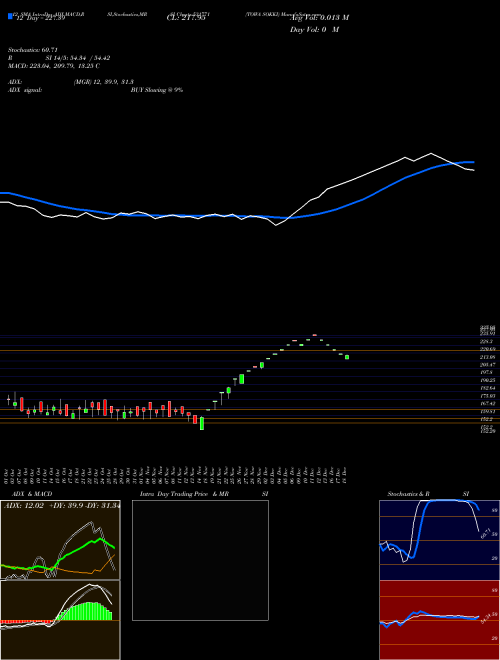Click the '(MGR) 12, 39.9, 31.3' ADX values

click(x=104, y=82)
